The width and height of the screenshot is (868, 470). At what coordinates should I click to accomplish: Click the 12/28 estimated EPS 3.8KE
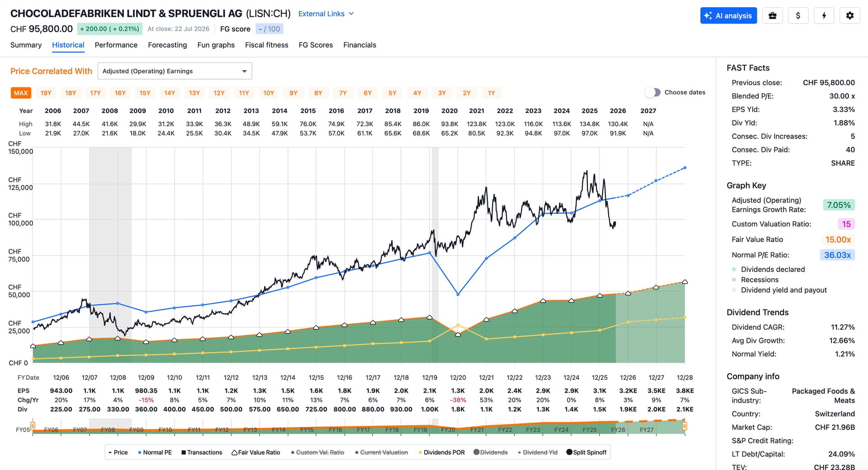click(684, 391)
